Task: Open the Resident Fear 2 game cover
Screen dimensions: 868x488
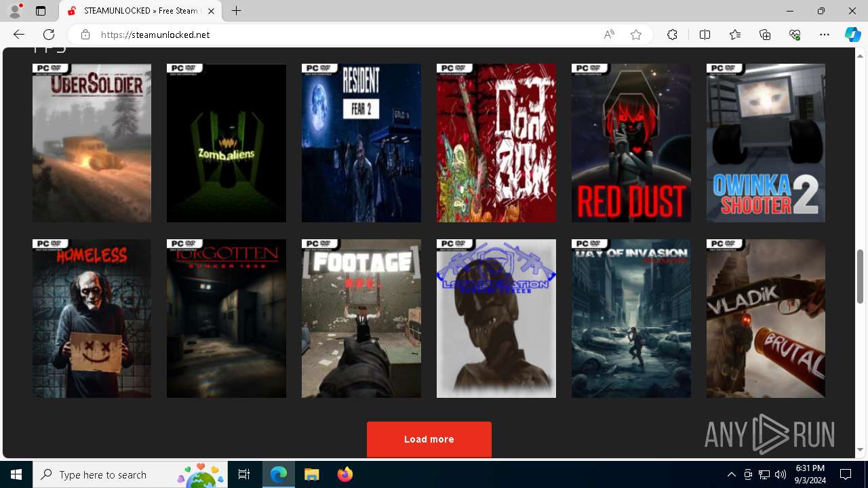Action: click(361, 143)
